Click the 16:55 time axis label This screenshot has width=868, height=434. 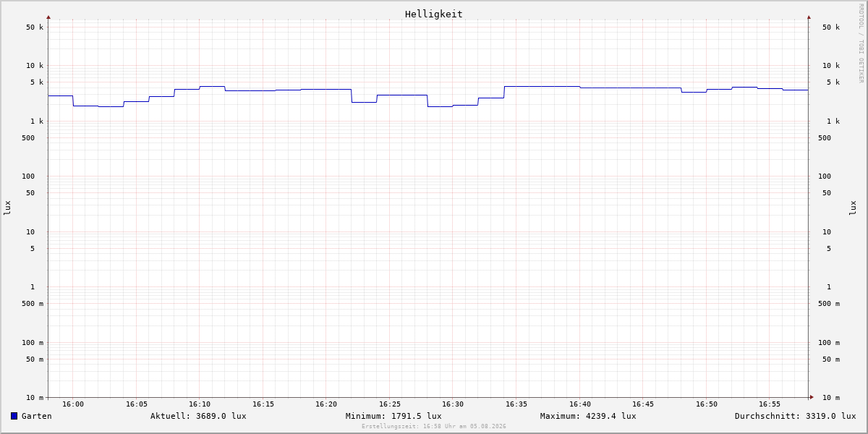click(770, 404)
